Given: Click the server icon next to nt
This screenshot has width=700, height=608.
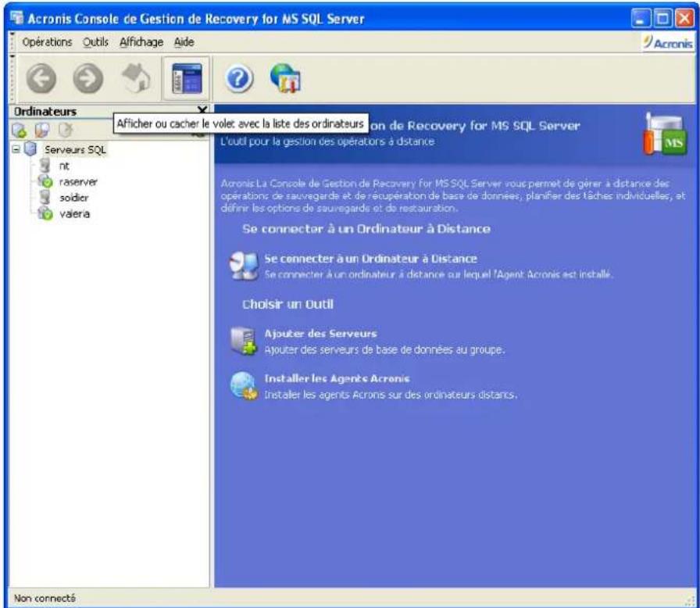Looking at the screenshot, I should click(45, 165).
